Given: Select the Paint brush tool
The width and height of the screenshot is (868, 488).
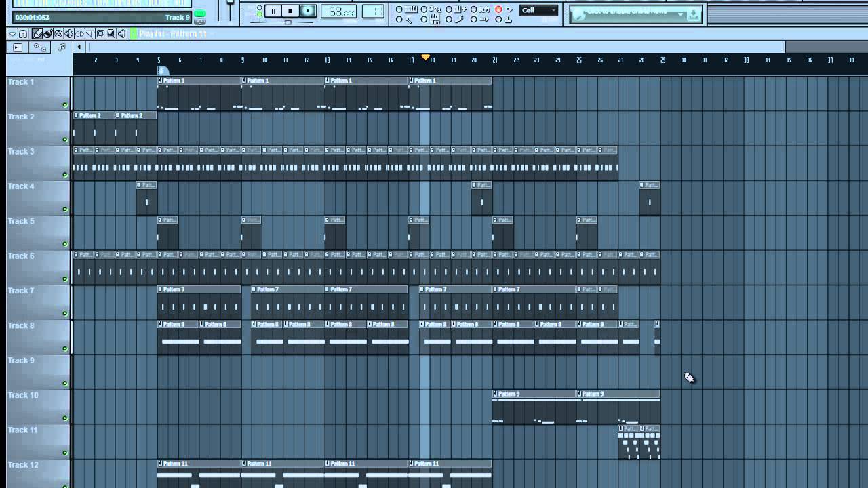Looking at the screenshot, I should pos(48,34).
